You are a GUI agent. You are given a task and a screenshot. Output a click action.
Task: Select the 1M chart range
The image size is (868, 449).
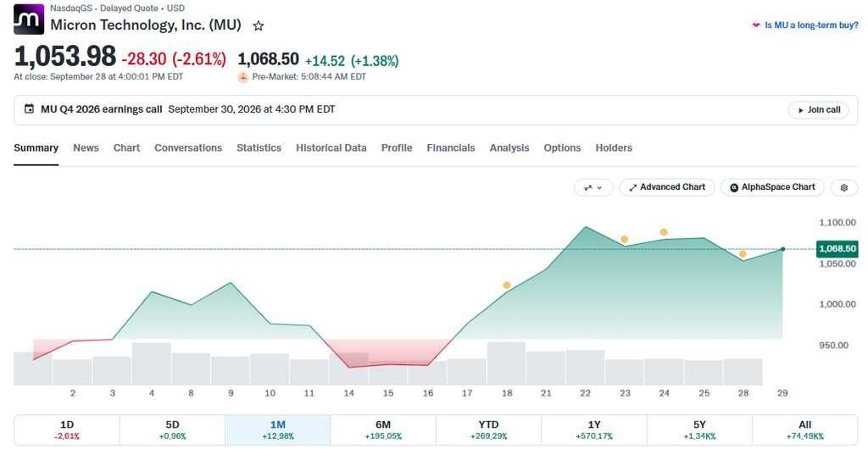(x=278, y=430)
